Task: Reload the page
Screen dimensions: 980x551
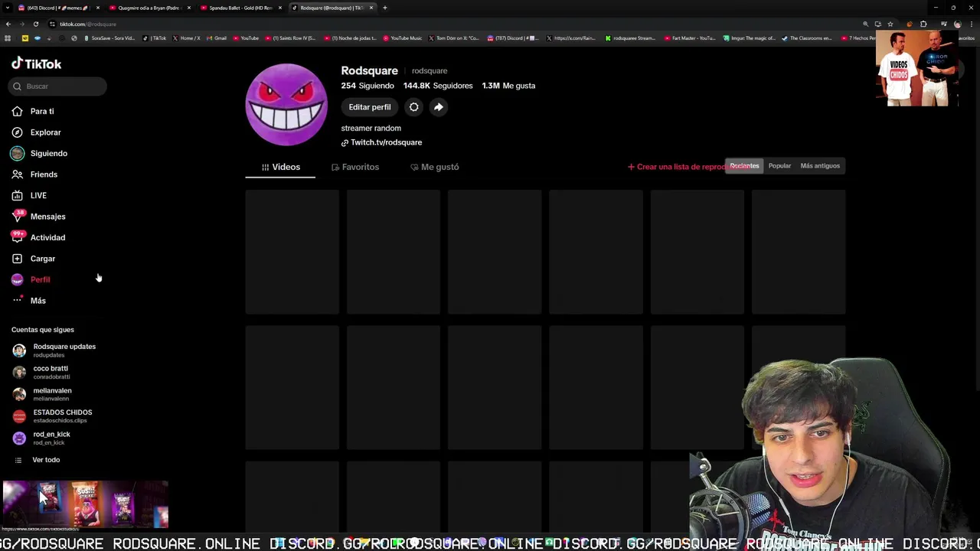Action: point(35,24)
